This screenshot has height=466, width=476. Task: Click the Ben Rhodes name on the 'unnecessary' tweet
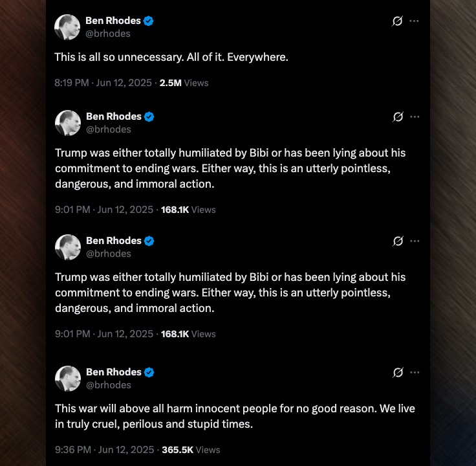[113, 21]
